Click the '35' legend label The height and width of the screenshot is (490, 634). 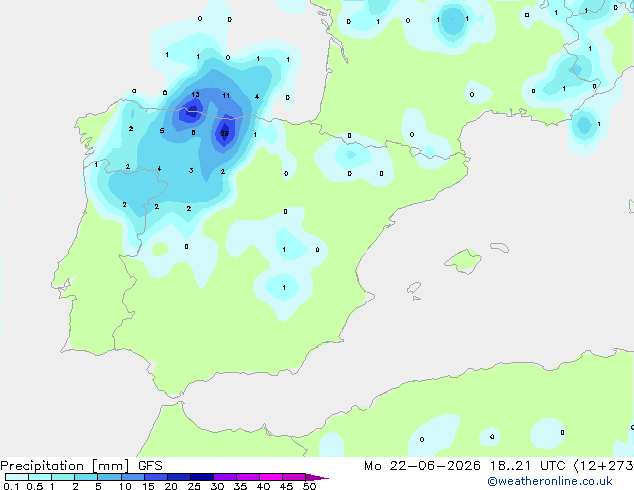click(240, 486)
